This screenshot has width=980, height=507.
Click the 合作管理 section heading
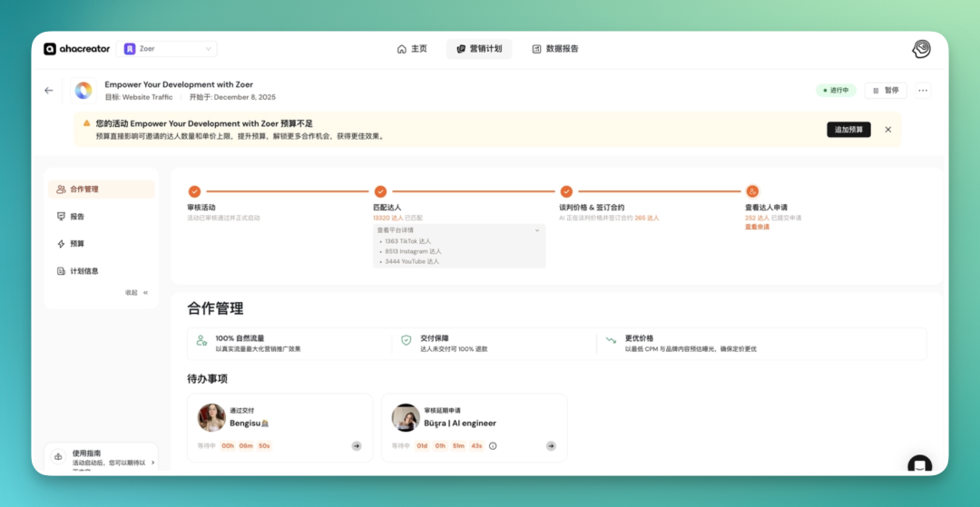[215, 307]
